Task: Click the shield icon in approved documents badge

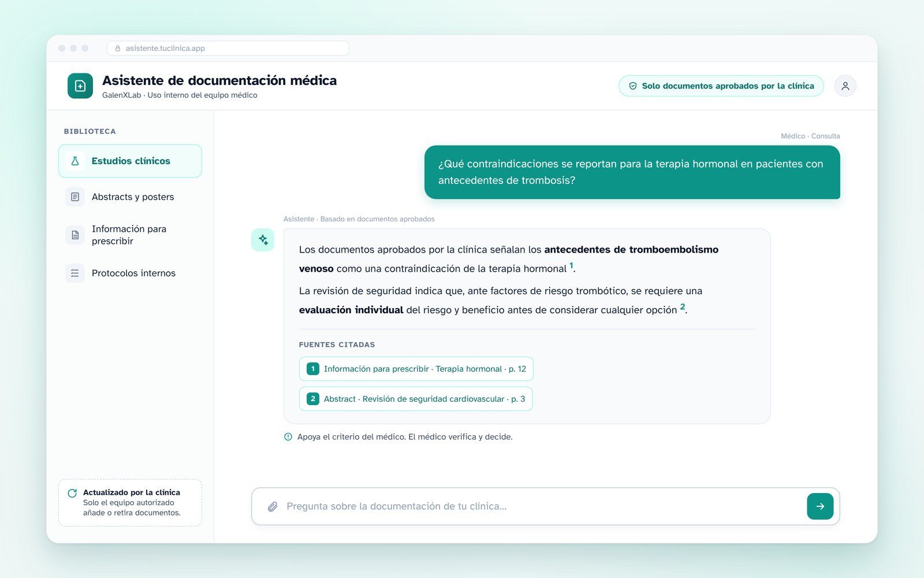Action: click(633, 86)
